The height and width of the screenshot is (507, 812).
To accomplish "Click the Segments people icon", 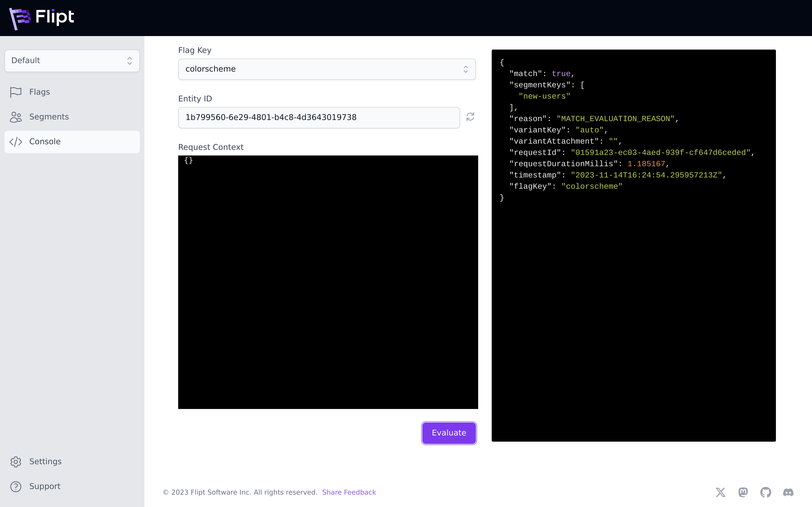I will [x=16, y=117].
